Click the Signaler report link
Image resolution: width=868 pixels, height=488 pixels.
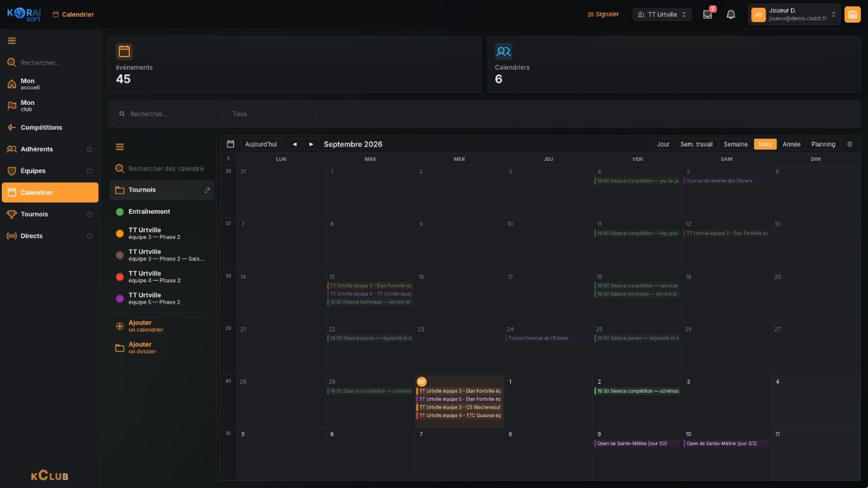603,14
